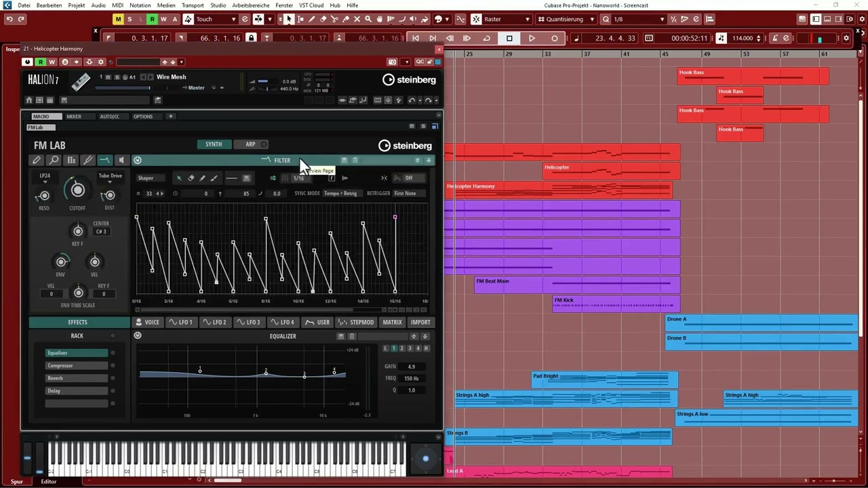Open STEPMOD modulation tab
Viewport: 868px width, 488px height.
(x=357, y=322)
